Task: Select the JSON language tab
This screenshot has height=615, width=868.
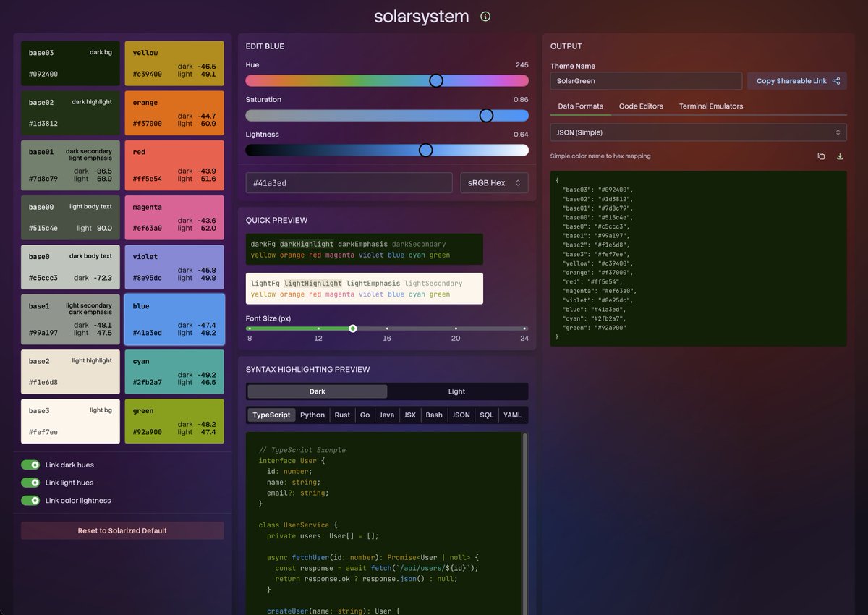Action: (x=461, y=415)
